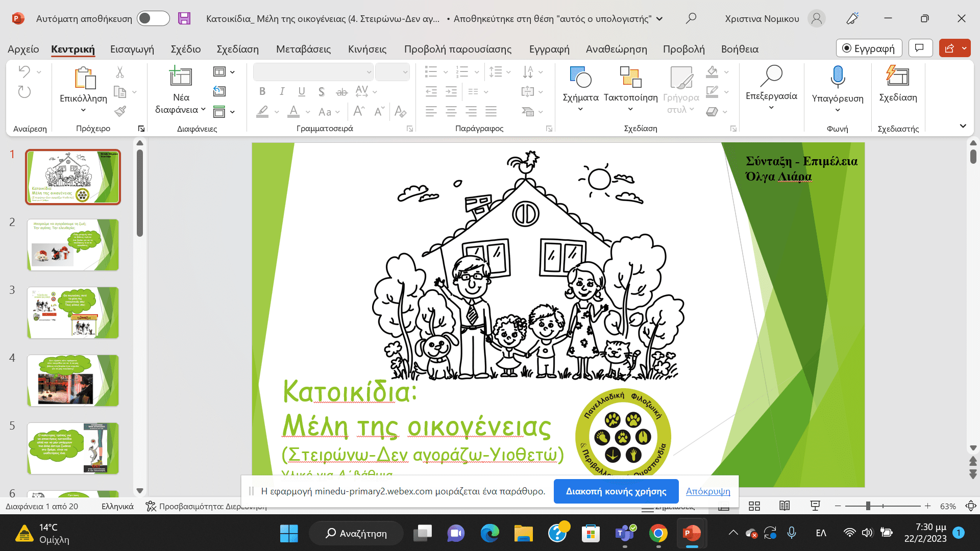Click the blue stop sharing button
This screenshot has height=551, width=980.
pos(616,491)
